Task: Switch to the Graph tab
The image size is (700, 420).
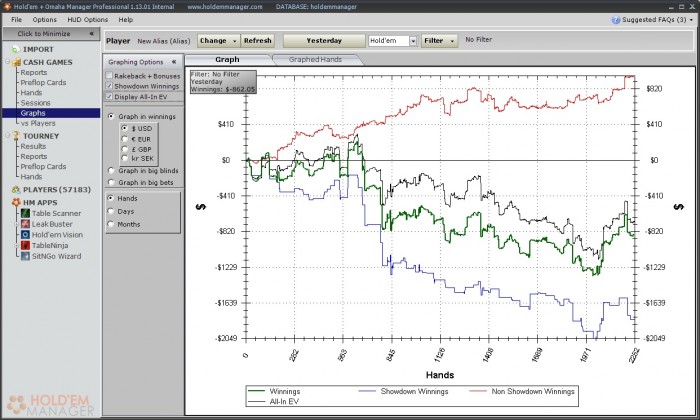Action: (x=228, y=59)
